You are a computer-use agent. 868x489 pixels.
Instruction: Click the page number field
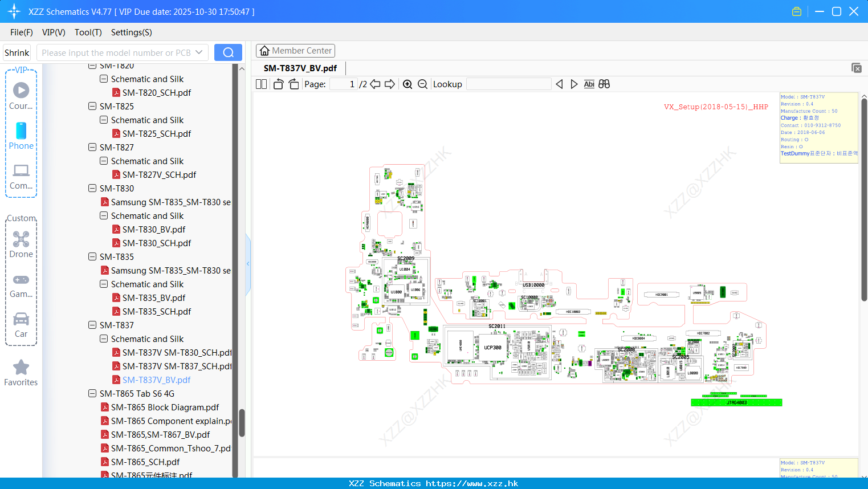pyautogui.click(x=344, y=84)
